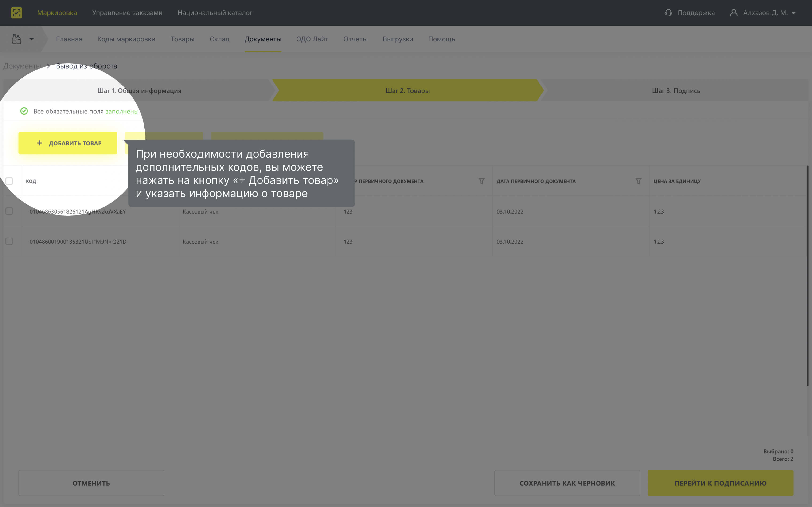
Task: Go to the Главная tab
Action: pos(69,39)
